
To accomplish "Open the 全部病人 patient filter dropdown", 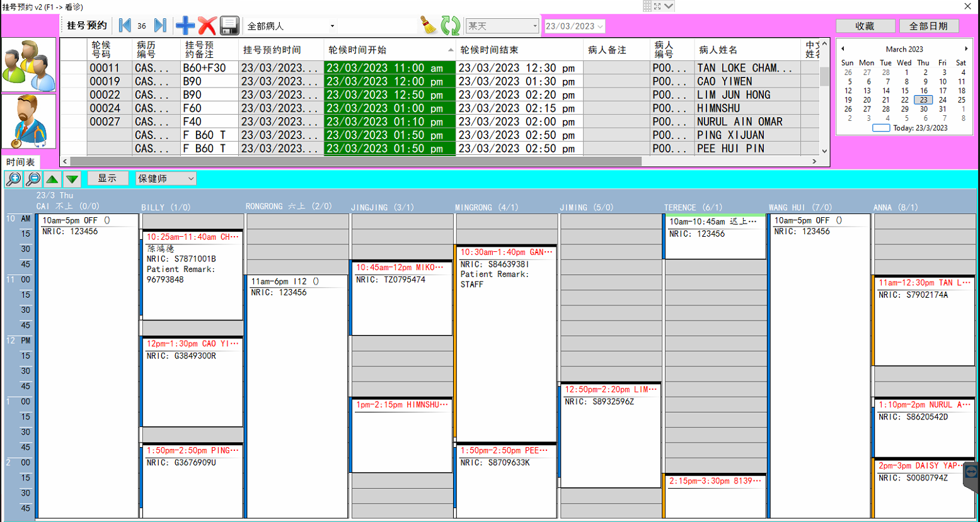I will [x=332, y=26].
